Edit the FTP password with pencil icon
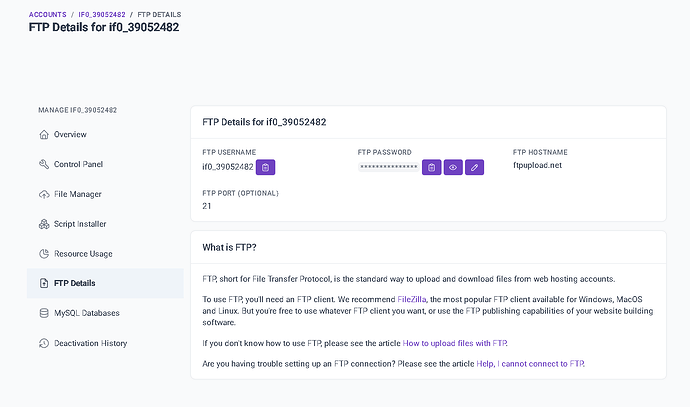Image resolution: width=690 pixels, height=407 pixels. 474,167
